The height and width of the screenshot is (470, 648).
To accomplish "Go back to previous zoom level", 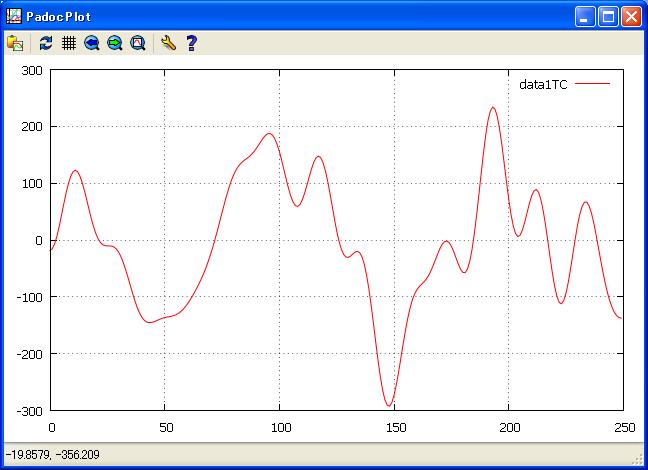I will 92,43.
